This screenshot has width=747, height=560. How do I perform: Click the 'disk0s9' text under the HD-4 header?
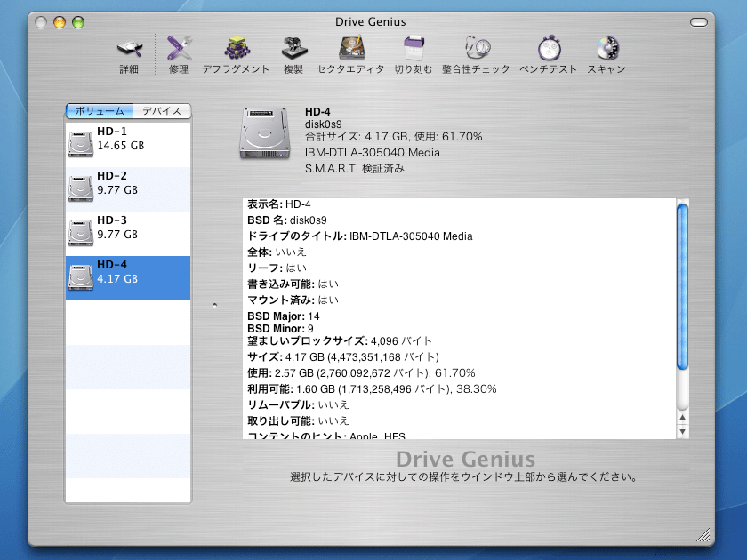tap(324, 124)
